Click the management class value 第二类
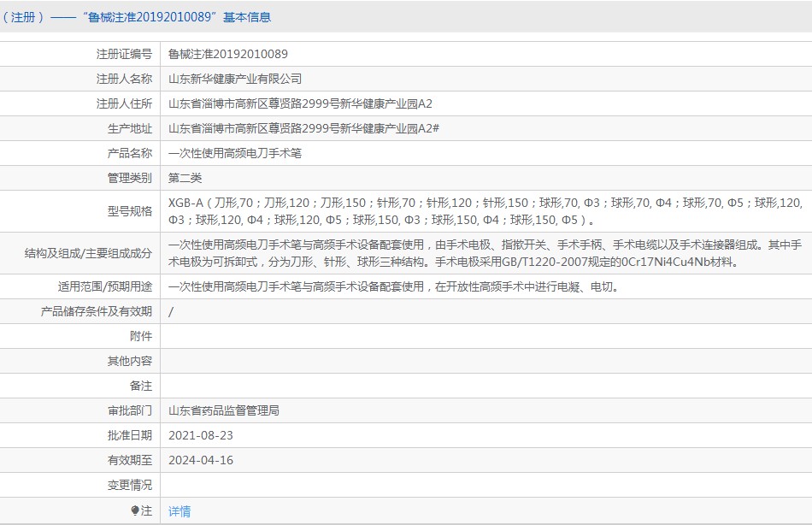This screenshot has width=812, height=525. [x=185, y=179]
